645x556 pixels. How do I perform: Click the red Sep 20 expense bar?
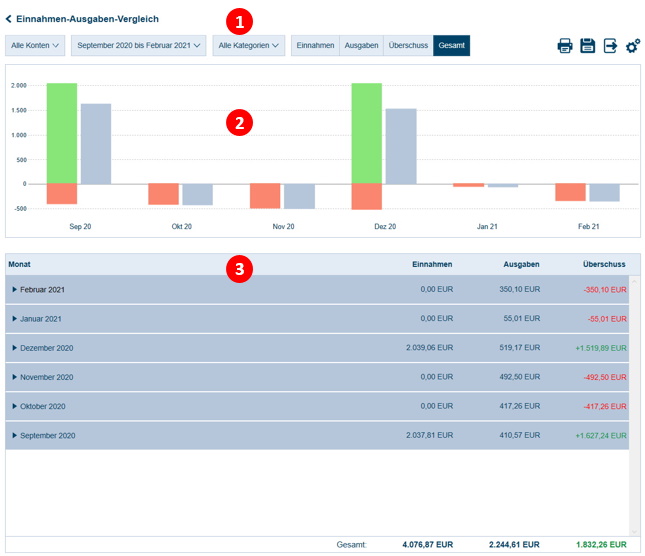[x=62, y=194]
